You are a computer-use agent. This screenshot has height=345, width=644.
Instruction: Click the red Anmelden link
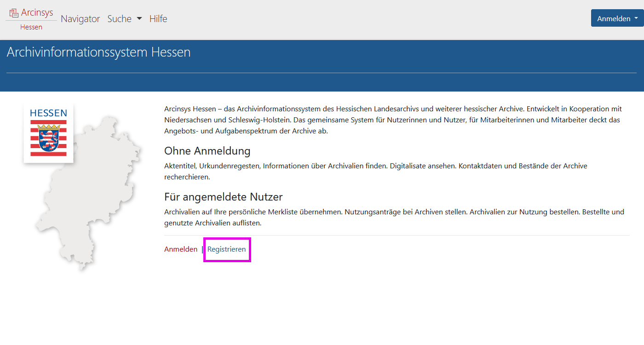(x=181, y=249)
